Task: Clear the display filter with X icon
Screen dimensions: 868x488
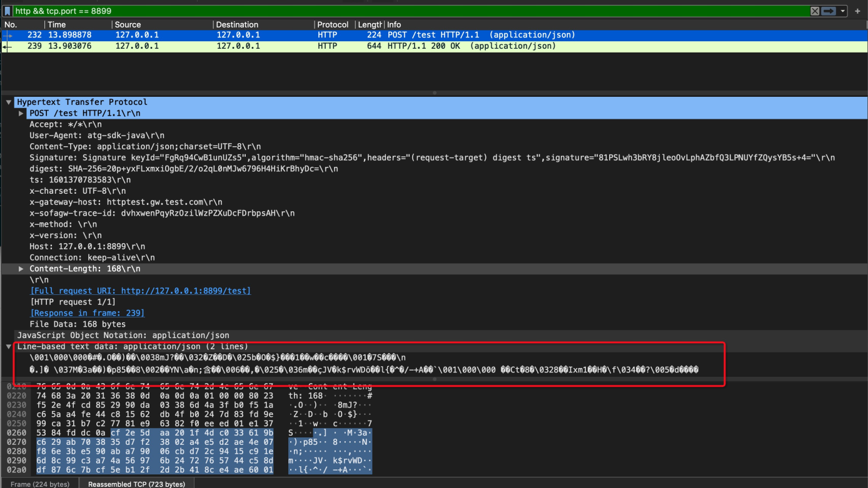Action: coord(815,11)
